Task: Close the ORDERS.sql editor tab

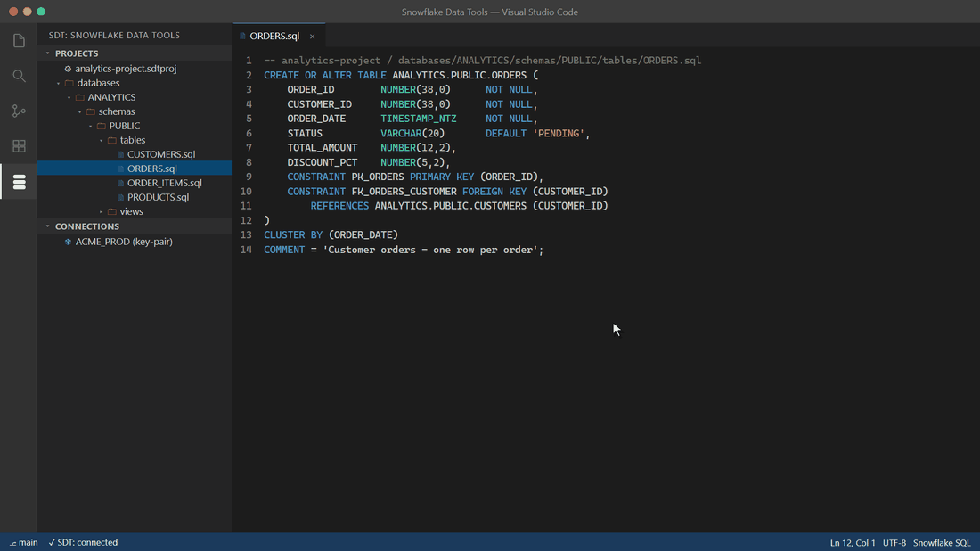Action: point(313,37)
